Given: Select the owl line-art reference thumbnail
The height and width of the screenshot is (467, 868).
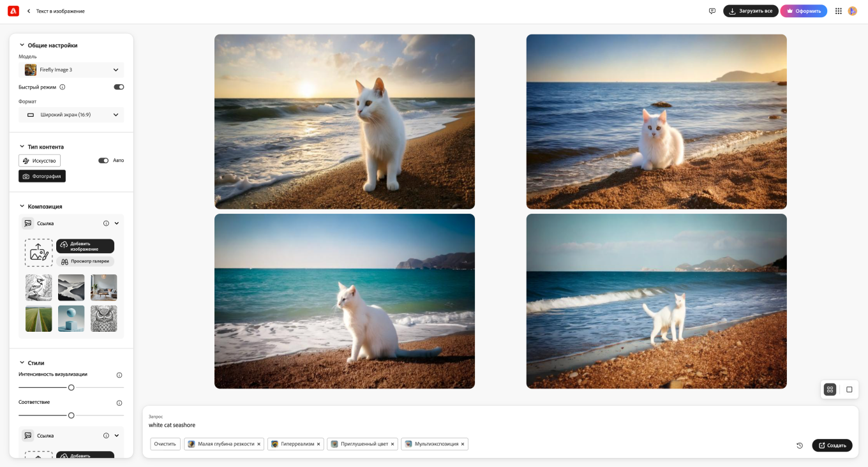Looking at the screenshot, I should click(x=104, y=318).
